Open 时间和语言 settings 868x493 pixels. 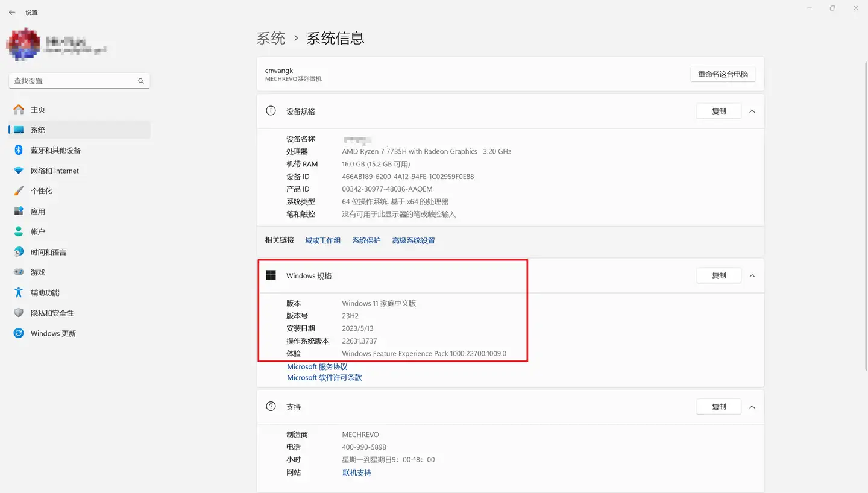[x=80, y=252]
